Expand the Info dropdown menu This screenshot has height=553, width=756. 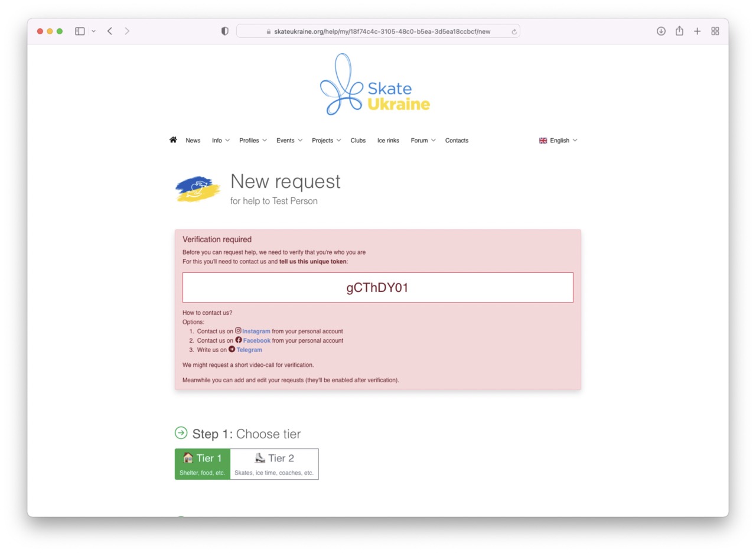pyautogui.click(x=220, y=141)
